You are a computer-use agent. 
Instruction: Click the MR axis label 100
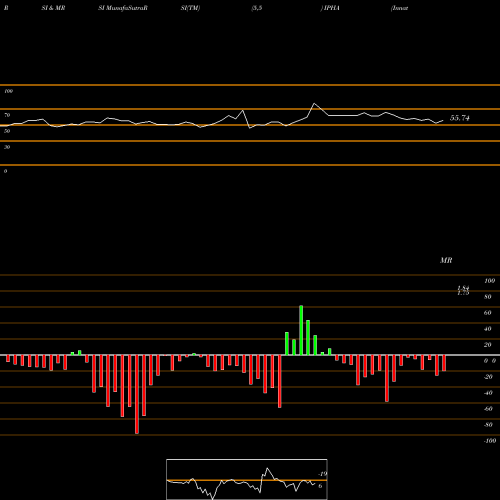(489, 281)
